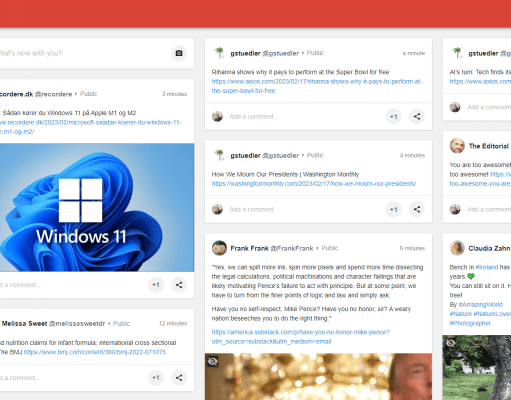Open Claudia Zahn's avatar
Image resolution: width=511 pixels, height=400 pixels.
[457, 248]
